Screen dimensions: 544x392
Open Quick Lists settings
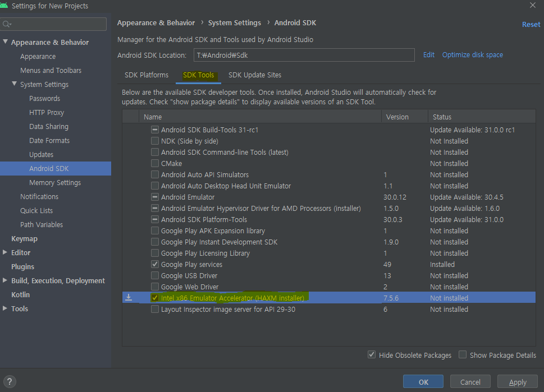click(36, 210)
